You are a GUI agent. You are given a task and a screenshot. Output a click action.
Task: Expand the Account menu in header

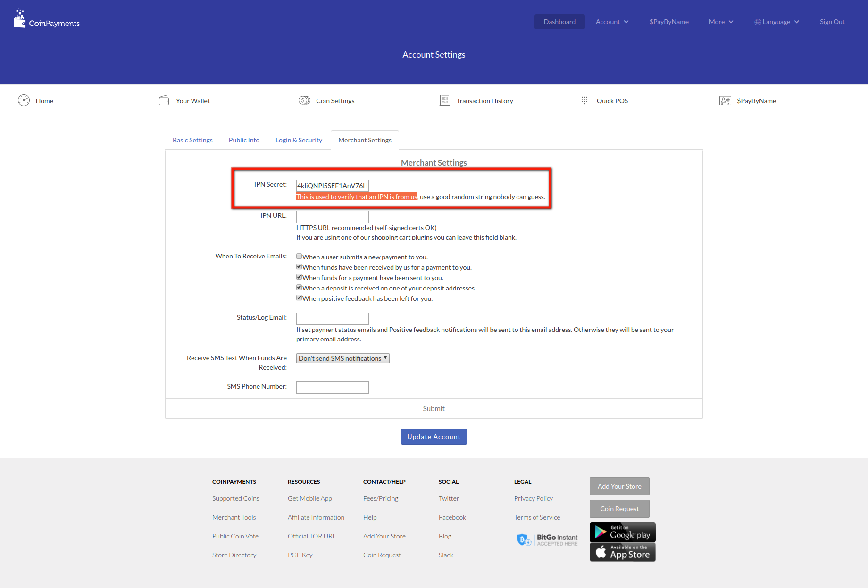[612, 22]
